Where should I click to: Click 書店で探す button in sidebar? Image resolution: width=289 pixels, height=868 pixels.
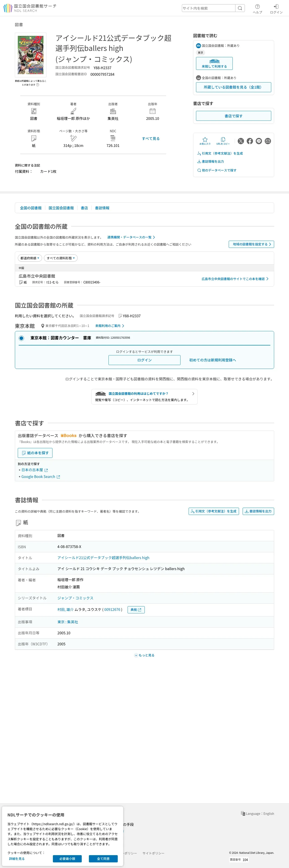[233, 116]
